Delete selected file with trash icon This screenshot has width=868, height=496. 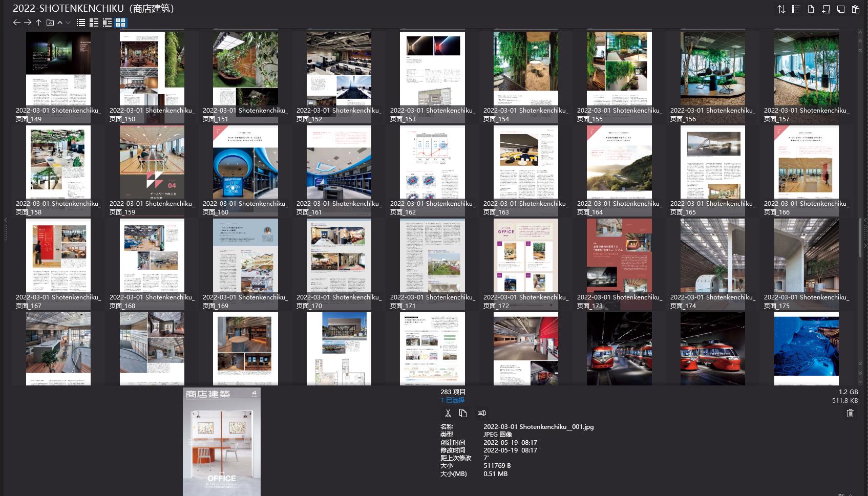point(850,413)
